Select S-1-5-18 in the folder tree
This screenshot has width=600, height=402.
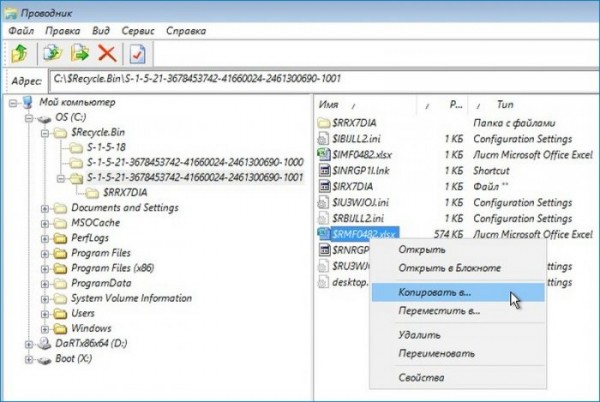pyautogui.click(x=106, y=147)
